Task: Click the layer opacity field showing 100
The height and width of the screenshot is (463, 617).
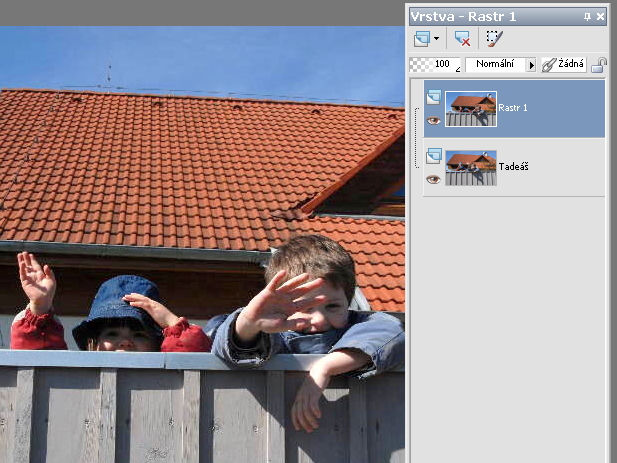Action: pyautogui.click(x=441, y=64)
